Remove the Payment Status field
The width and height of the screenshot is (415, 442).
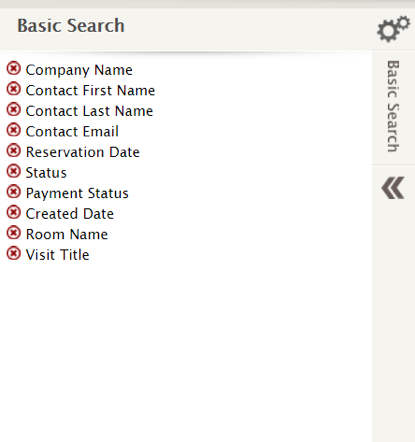point(14,192)
